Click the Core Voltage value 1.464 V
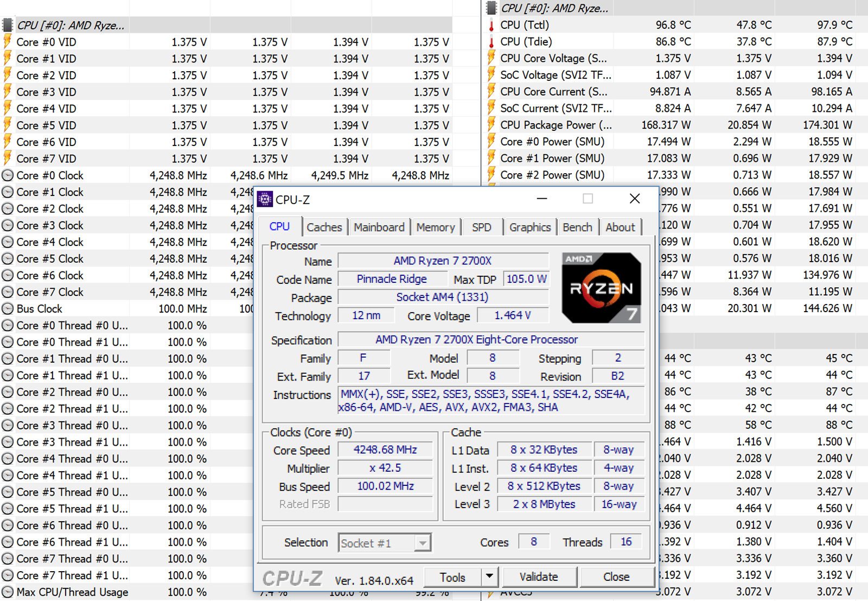The width and height of the screenshot is (868, 601). [512, 315]
